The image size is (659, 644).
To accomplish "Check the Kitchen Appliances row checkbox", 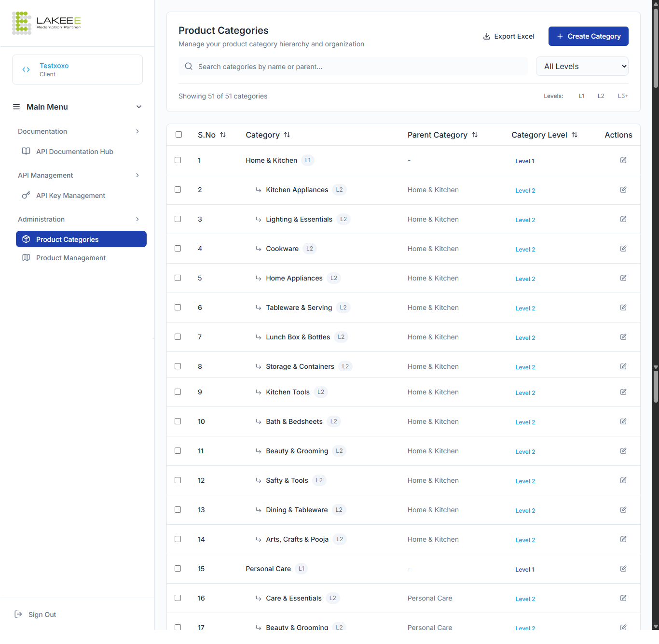I will click(x=178, y=190).
